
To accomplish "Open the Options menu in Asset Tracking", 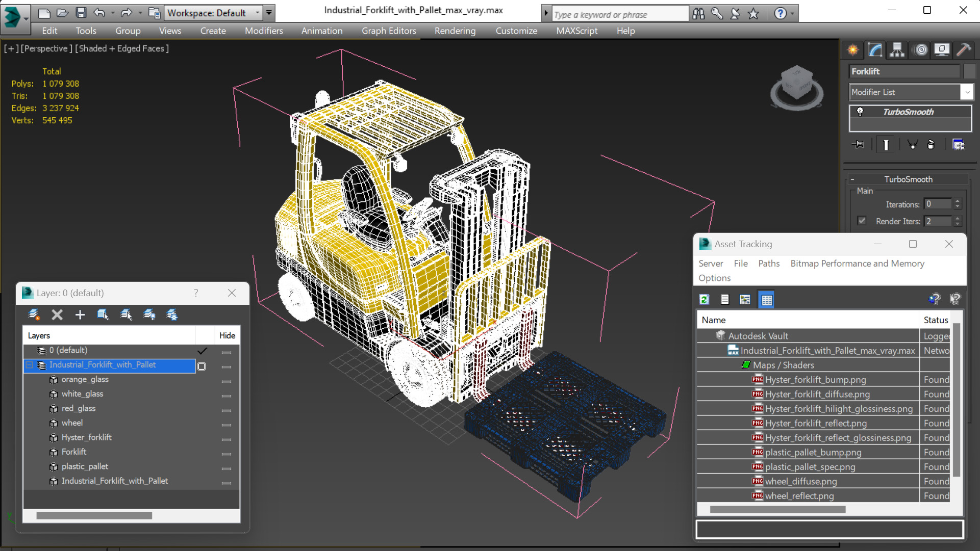I will tap(714, 278).
